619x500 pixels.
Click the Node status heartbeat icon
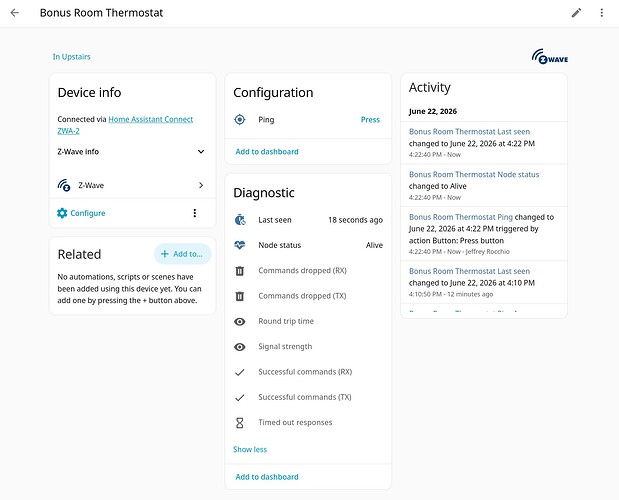click(x=240, y=245)
